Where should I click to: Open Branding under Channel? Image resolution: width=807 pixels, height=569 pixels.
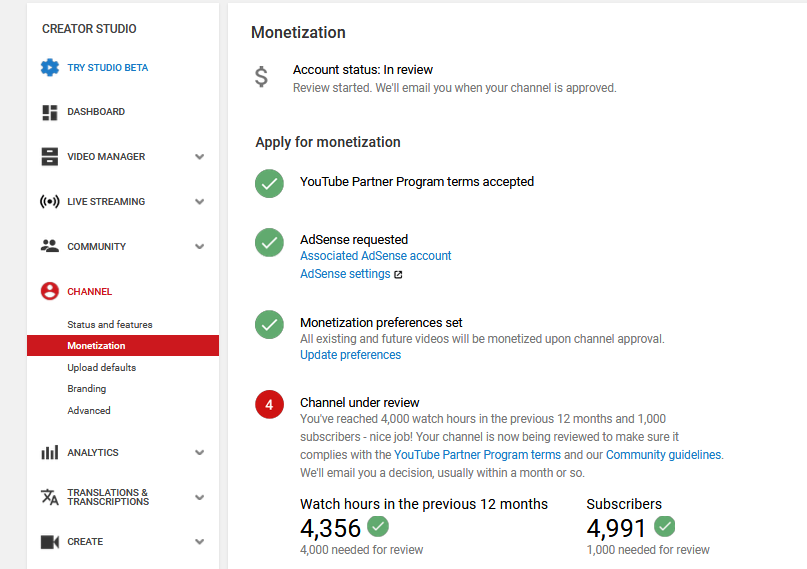[x=86, y=388]
